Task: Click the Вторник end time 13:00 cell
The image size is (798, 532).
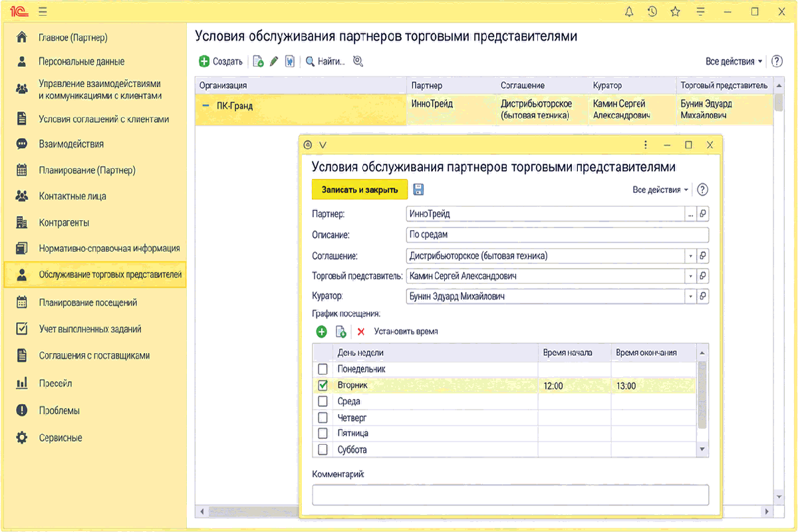Action: click(x=653, y=386)
